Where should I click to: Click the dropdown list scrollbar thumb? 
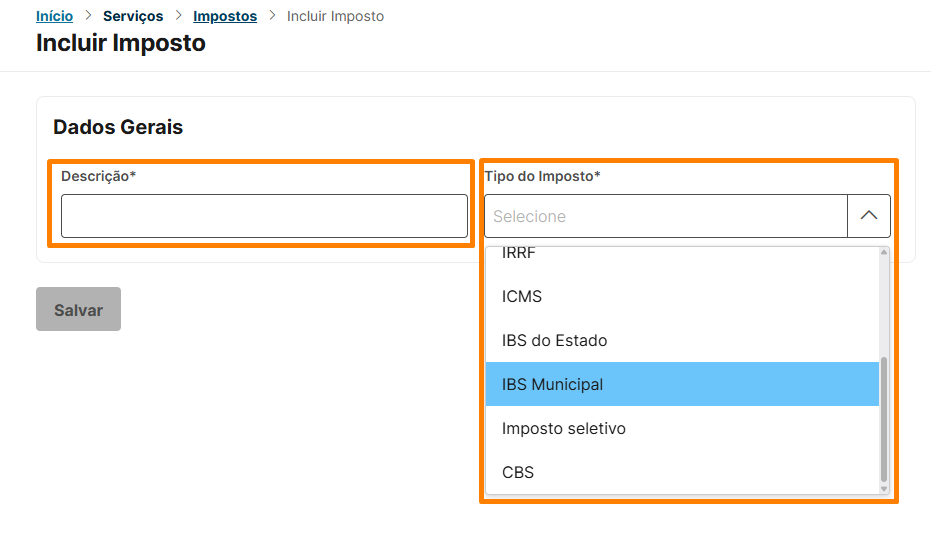[883, 420]
